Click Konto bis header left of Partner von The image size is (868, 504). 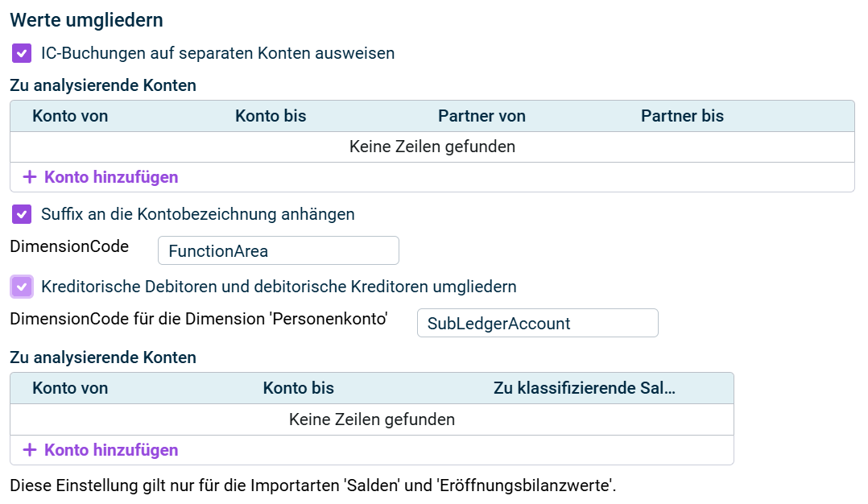(271, 116)
